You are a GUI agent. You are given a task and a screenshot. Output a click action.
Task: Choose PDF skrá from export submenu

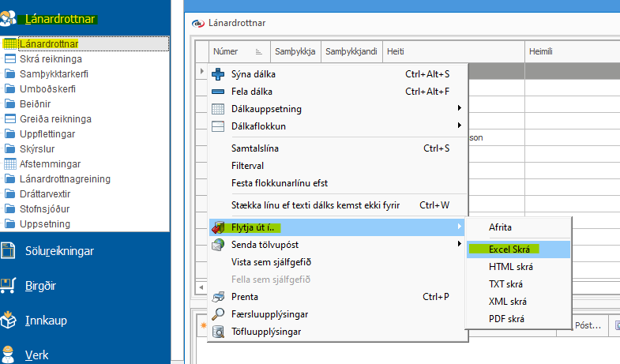[506, 319]
